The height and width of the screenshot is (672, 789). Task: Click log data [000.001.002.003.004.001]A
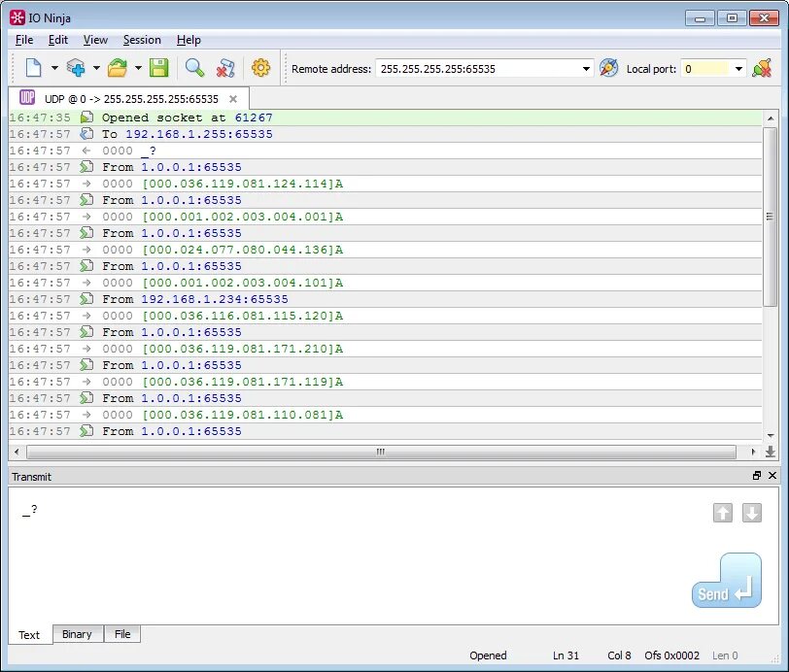(243, 217)
